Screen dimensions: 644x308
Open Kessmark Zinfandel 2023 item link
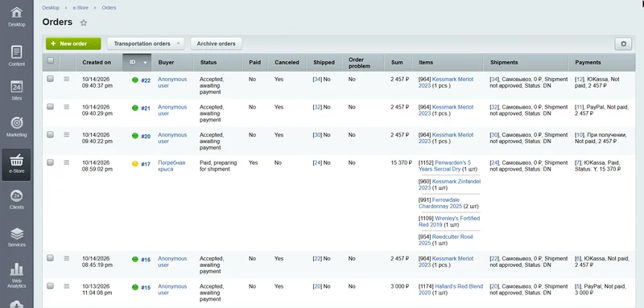pyautogui.click(x=449, y=184)
